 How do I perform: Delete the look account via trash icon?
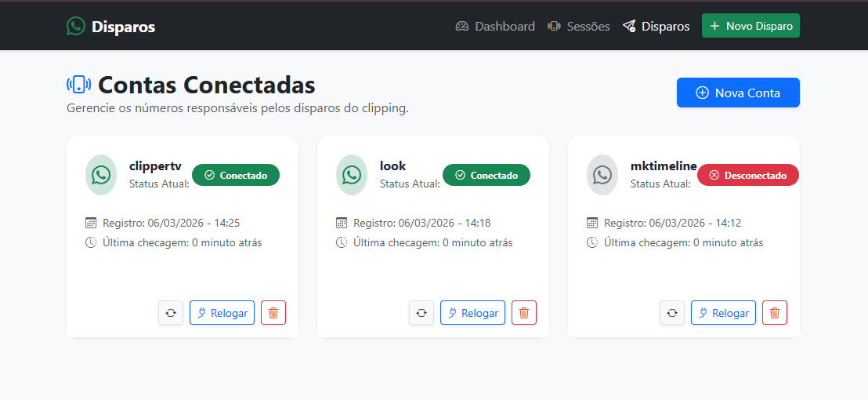pos(524,312)
